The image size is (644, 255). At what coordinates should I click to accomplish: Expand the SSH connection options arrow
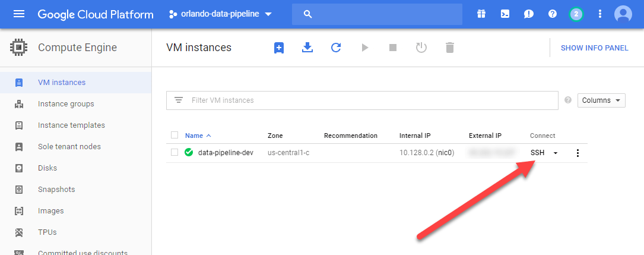click(556, 153)
